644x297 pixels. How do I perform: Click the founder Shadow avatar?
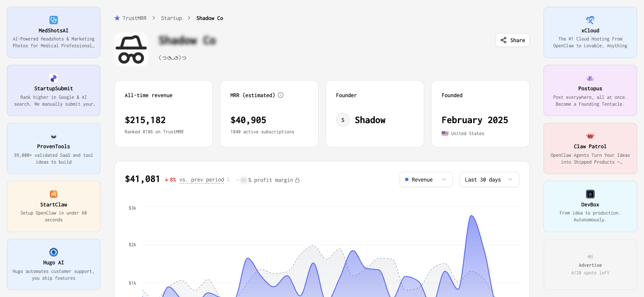point(343,120)
